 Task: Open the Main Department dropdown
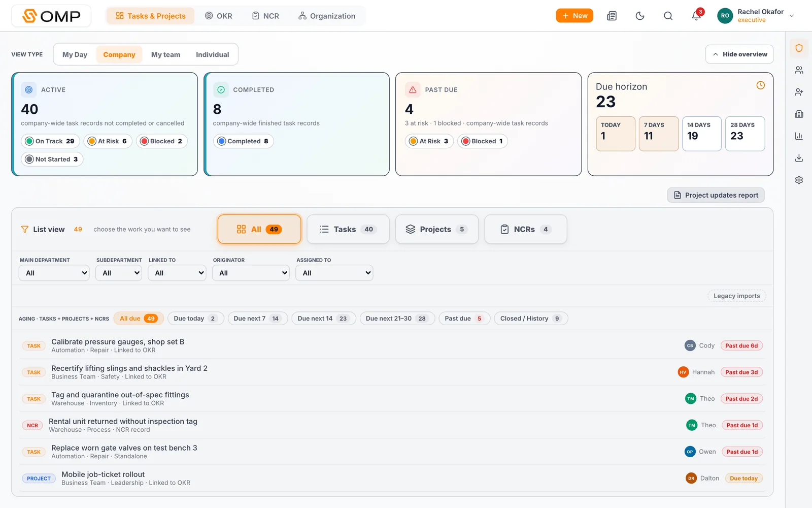[54, 273]
